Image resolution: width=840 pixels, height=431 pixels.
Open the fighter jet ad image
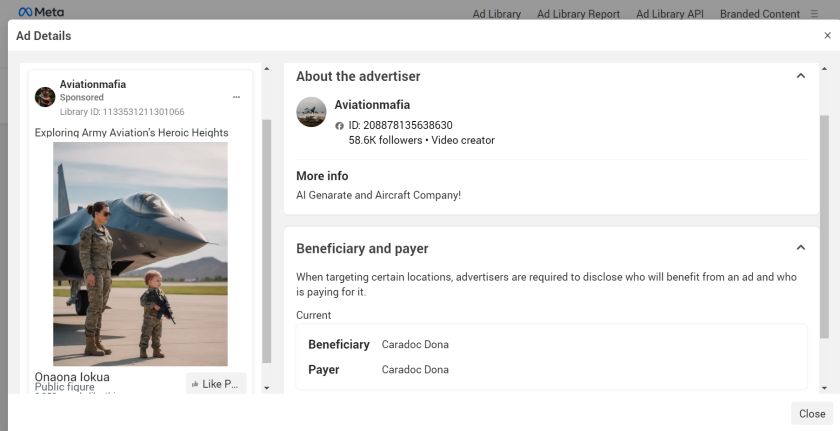[x=140, y=254]
